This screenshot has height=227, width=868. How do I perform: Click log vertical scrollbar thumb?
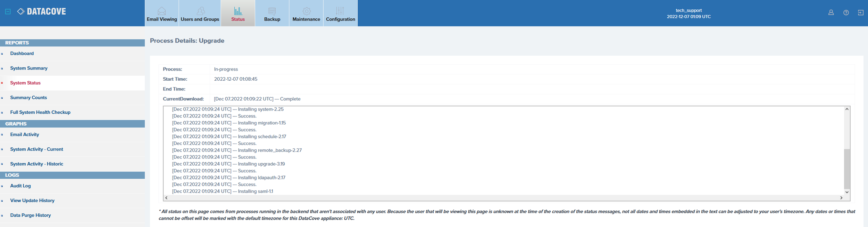(847, 169)
